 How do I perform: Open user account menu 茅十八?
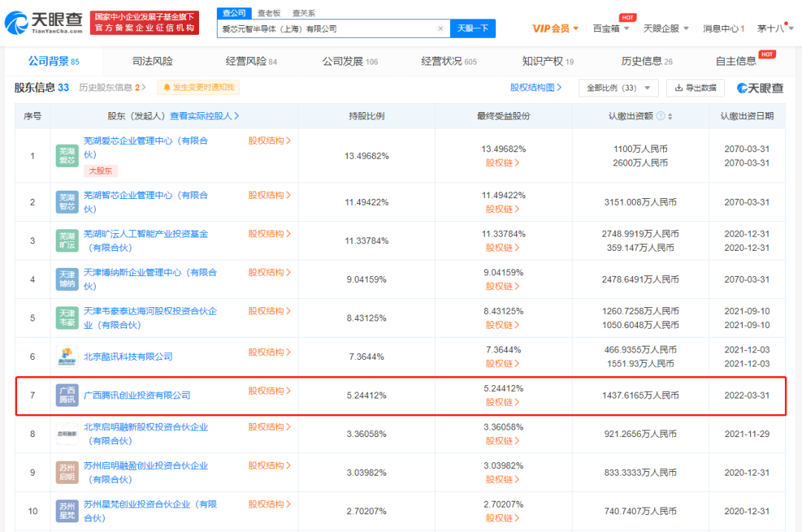click(x=775, y=29)
